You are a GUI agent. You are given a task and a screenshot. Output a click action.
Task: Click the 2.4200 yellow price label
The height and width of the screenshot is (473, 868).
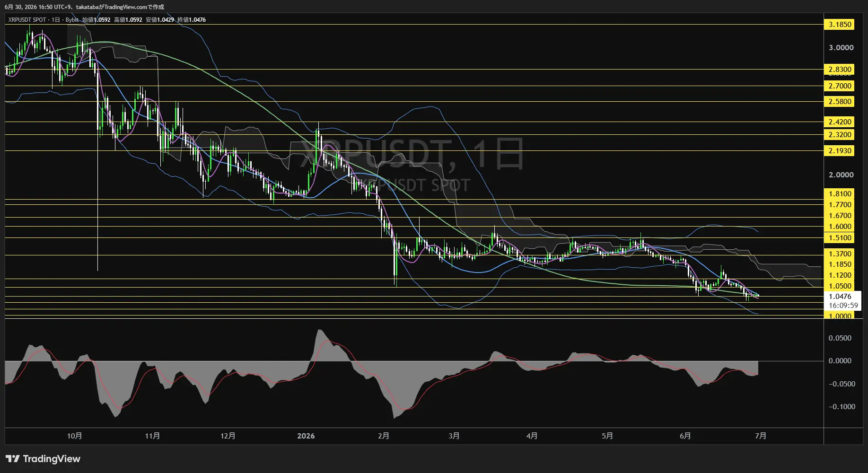[840, 122]
